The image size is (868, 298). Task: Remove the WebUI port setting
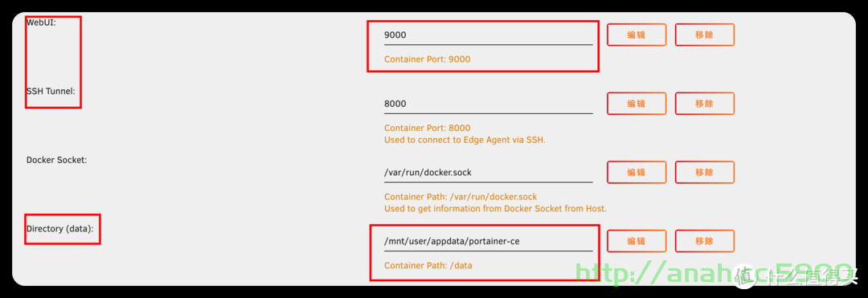705,35
